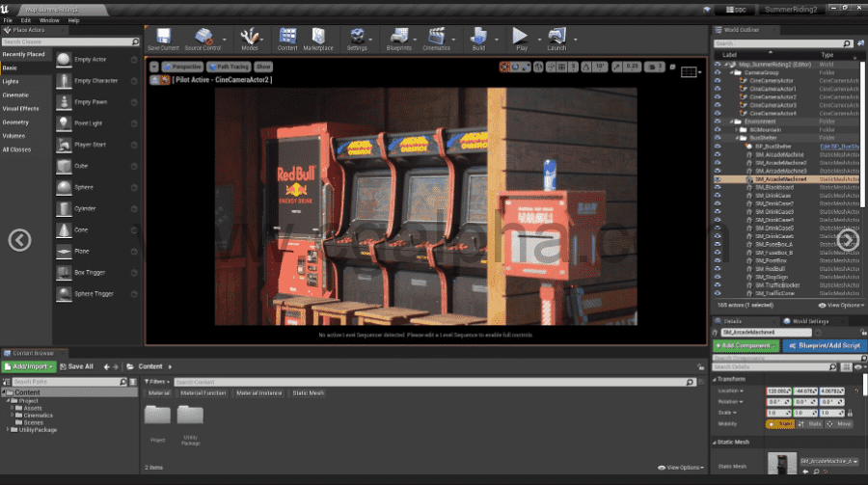868x485 pixels.
Task: Toggle visibility of SM_Blackboard in outliner
Action: point(718,187)
